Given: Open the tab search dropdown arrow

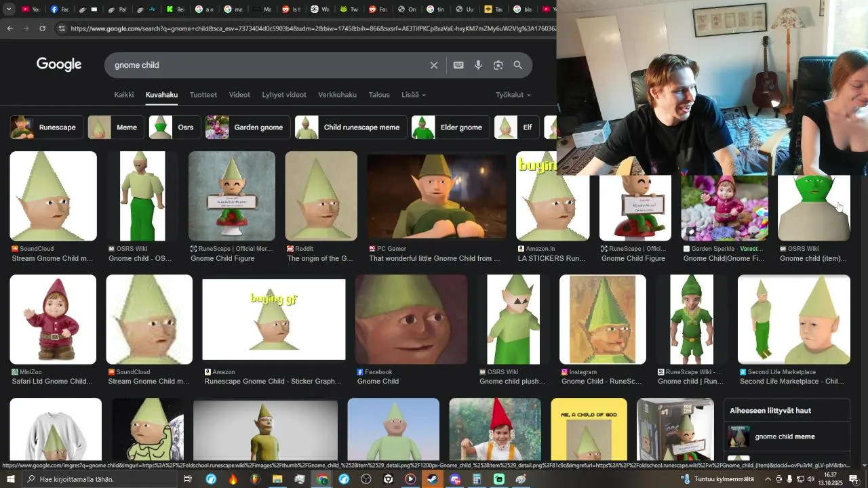Looking at the screenshot, I should click(9, 9).
